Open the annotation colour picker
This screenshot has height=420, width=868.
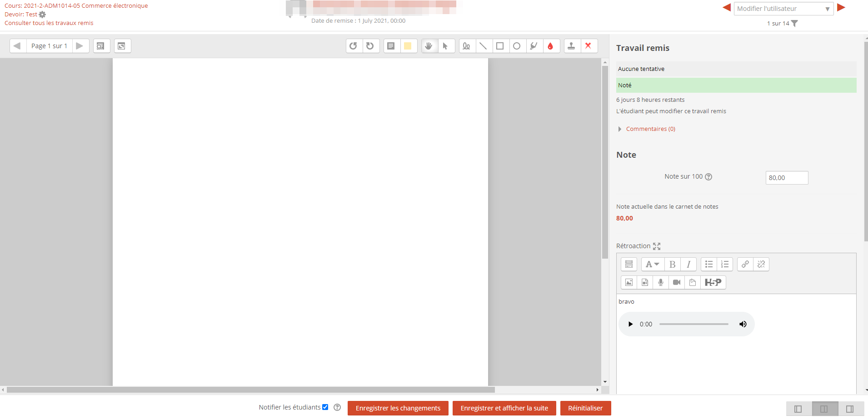tap(550, 46)
